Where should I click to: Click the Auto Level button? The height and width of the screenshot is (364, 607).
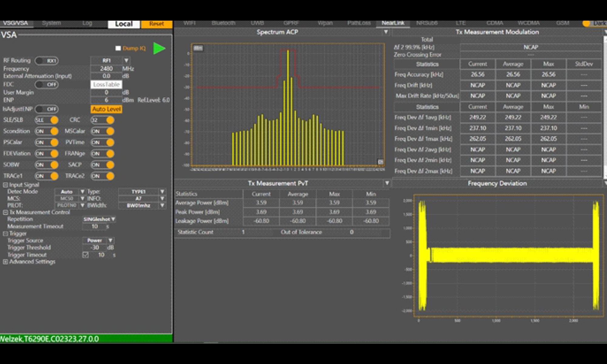coord(106,109)
